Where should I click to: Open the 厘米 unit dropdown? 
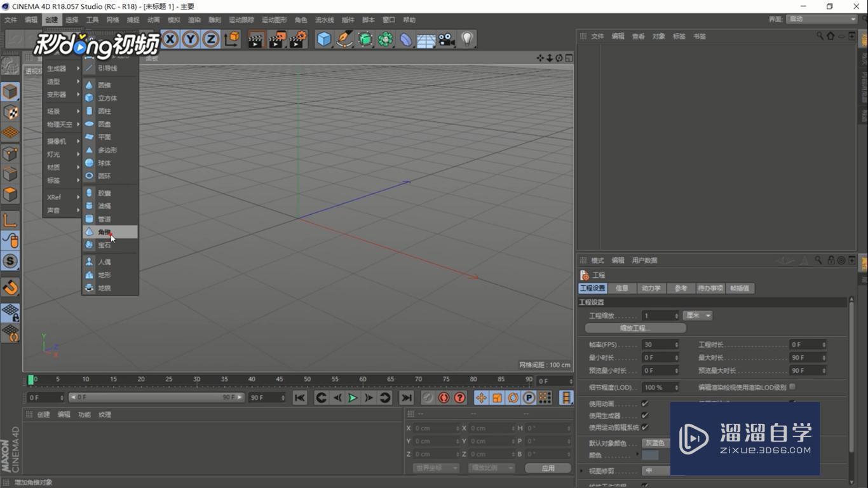pyautogui.click(x=698, y=316)
